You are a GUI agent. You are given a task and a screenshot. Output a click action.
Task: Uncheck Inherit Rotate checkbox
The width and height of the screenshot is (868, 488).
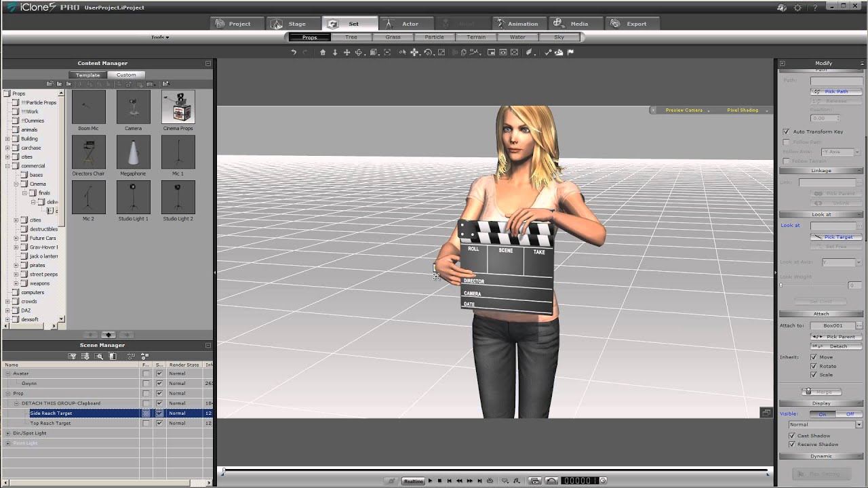tap(814, 366)
